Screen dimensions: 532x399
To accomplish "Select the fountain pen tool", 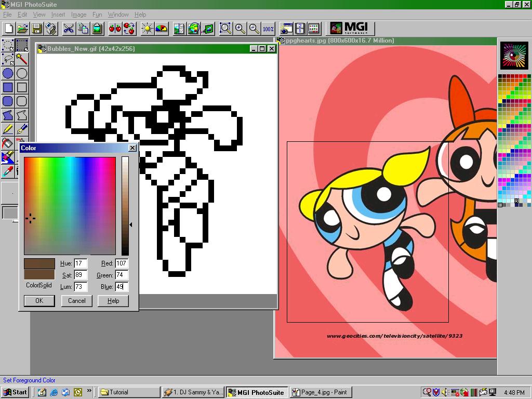I will coord(22,129).
